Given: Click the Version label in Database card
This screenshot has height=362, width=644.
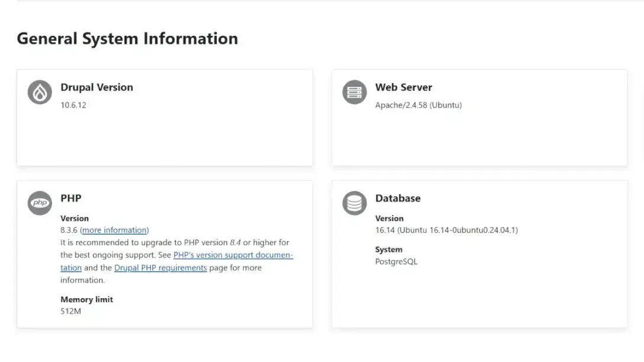Looking at the screenshot, I should pyautogui.click(x=389, y=218).
